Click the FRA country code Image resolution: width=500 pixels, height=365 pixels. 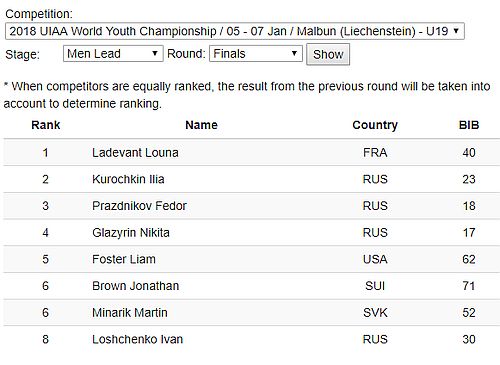(375, 153)
